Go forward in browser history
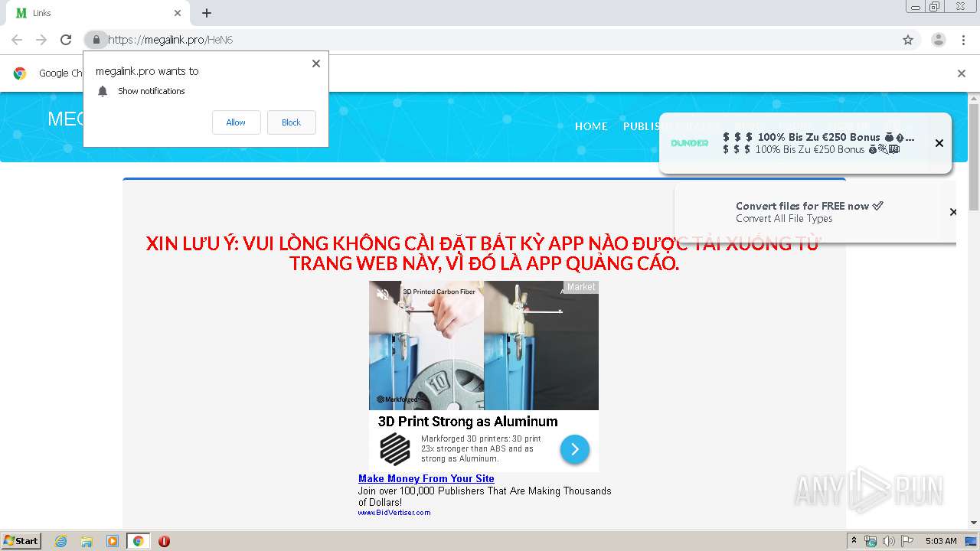980x551 pixels. [x=41, y=40]
